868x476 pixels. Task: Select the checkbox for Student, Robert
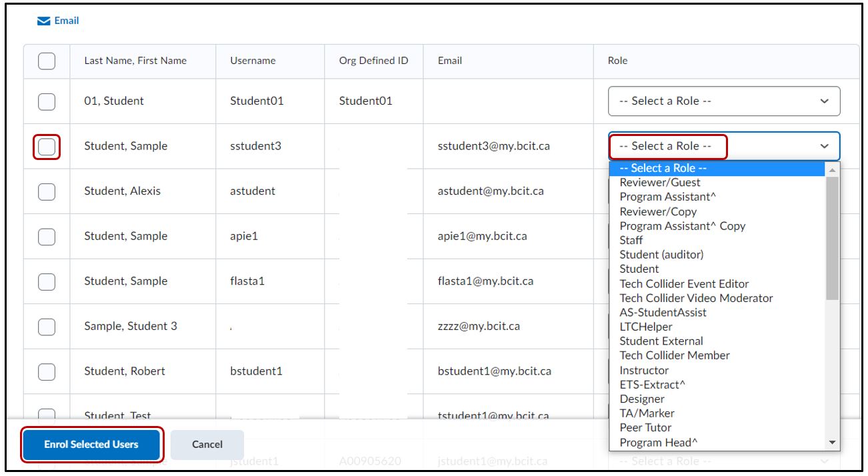click(46, 371)
